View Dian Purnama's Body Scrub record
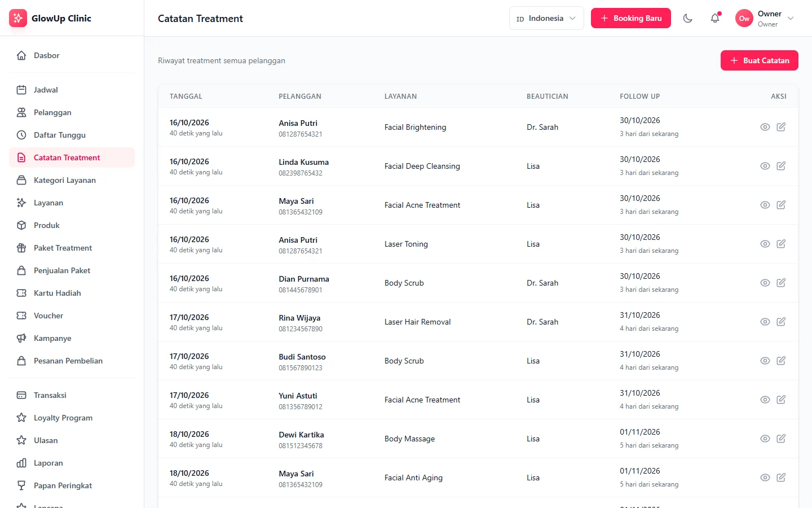 coord(765,283)
